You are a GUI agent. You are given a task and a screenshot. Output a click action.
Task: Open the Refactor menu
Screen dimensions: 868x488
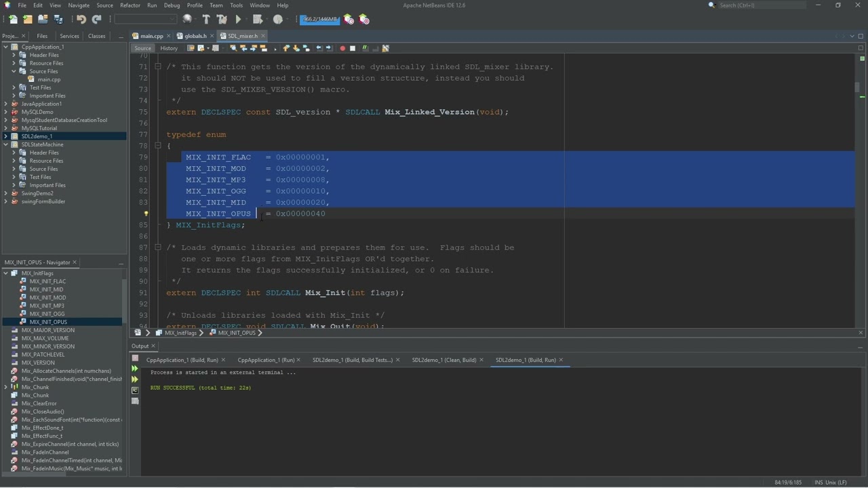130,5
